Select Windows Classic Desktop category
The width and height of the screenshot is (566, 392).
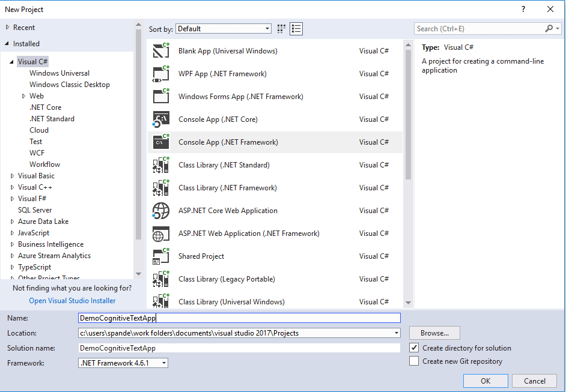(70, 85)
